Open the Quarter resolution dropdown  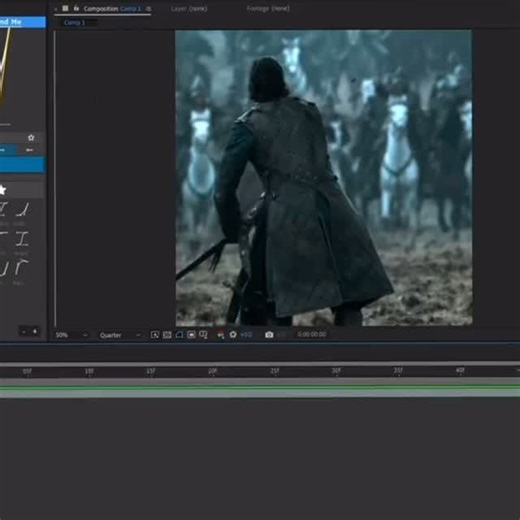click(120, 335)
